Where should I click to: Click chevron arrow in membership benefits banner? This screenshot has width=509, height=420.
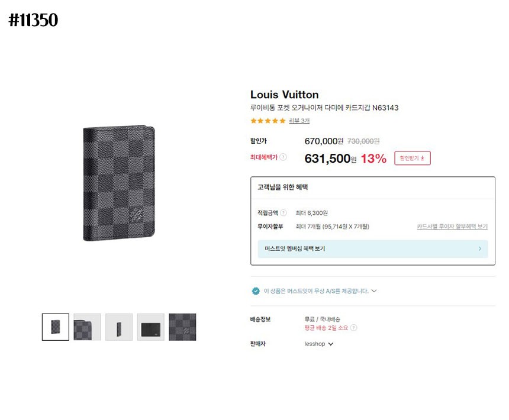[480, 249]
